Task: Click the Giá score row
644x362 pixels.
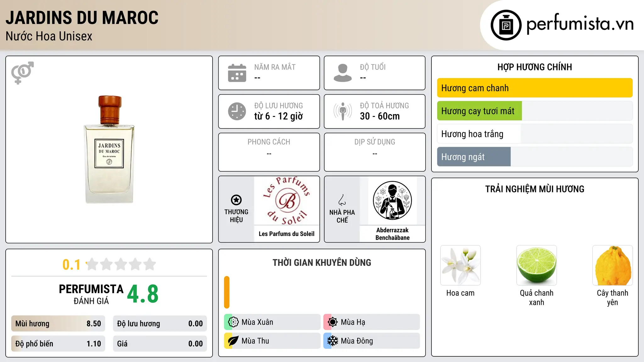Action: click(x=160, y=344)
